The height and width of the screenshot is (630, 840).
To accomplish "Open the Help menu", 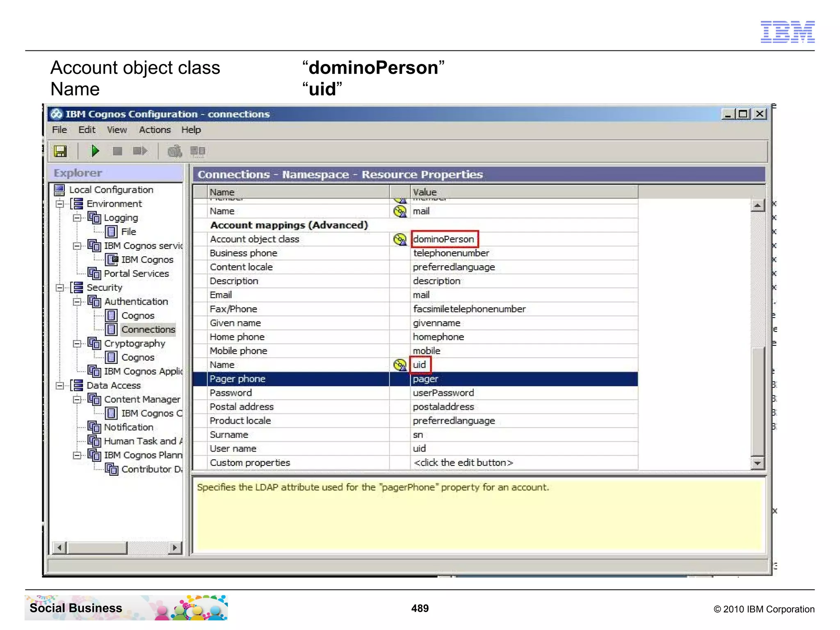I will tap(191, 130).
